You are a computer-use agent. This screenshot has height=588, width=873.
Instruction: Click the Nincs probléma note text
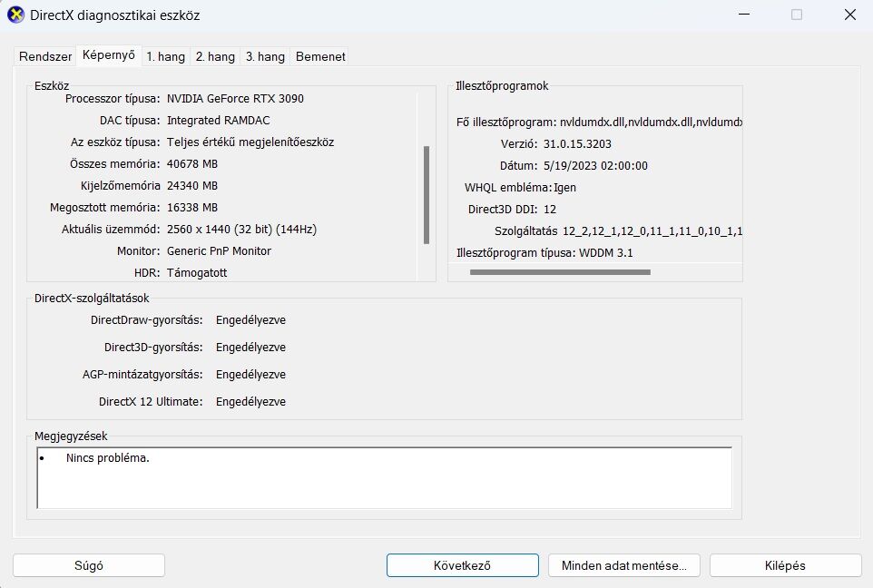[x=107, y=458]
